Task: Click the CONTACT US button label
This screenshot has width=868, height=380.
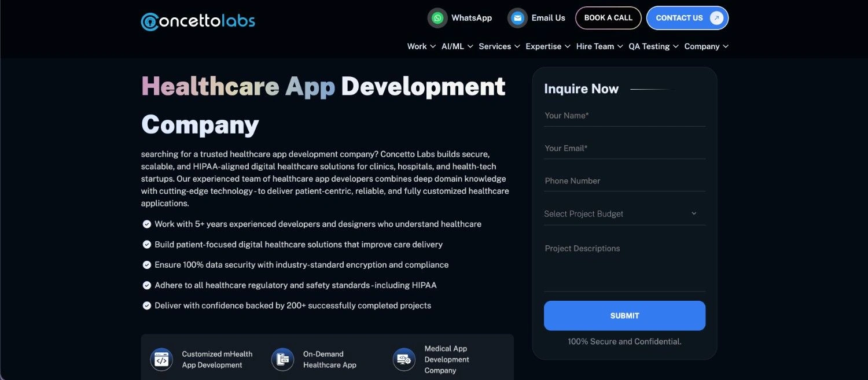Action: (x=679, y=18)
